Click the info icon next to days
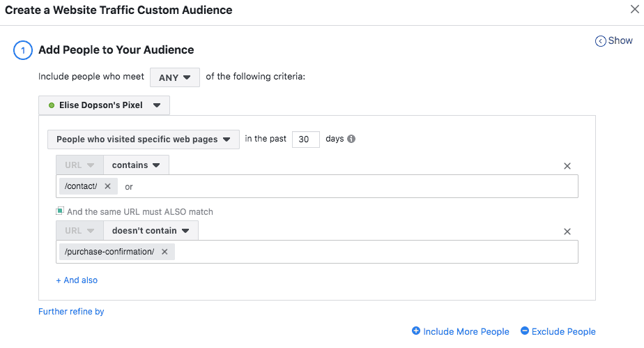 351,139
